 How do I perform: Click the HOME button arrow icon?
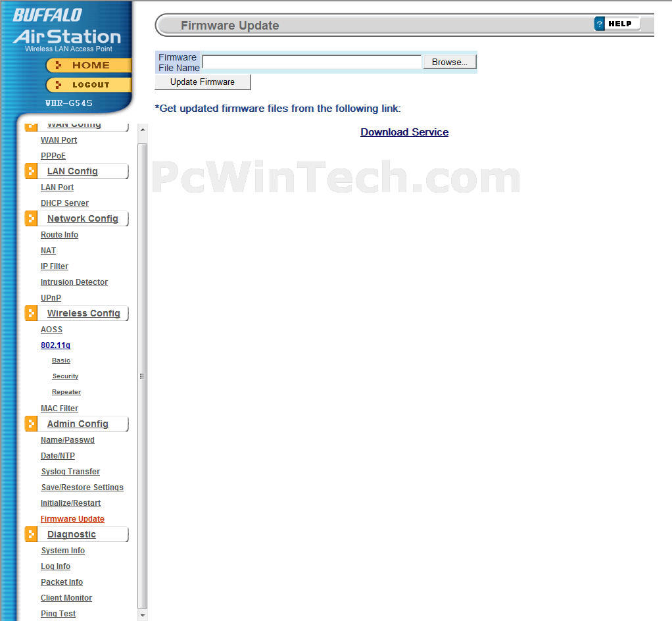pos(59,65)
